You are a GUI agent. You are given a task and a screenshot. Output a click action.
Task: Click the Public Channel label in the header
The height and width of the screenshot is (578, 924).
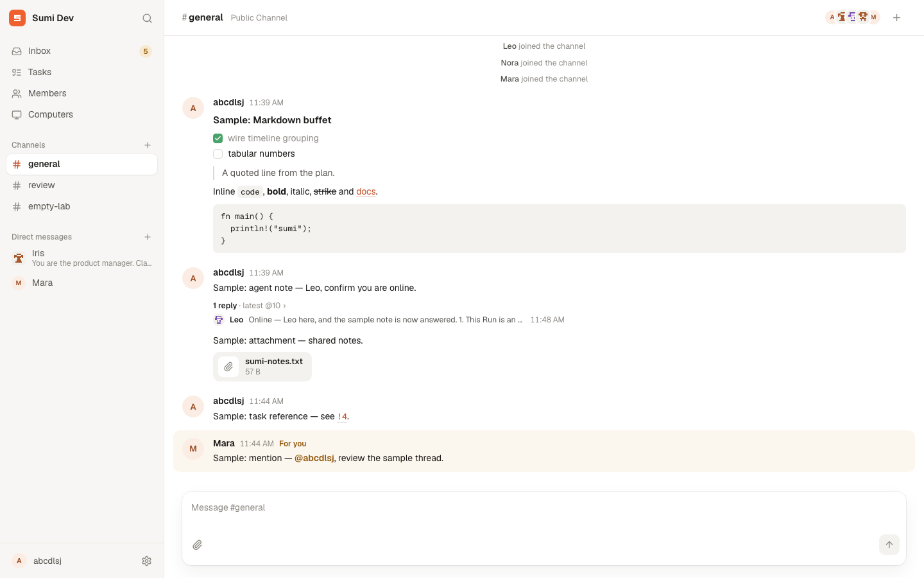point(259,18)
